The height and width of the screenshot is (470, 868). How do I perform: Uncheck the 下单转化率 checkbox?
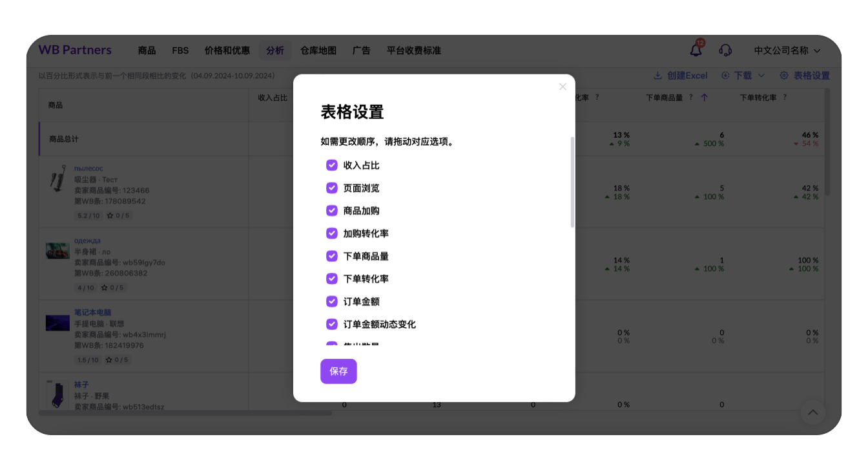[x=332, y=279]
